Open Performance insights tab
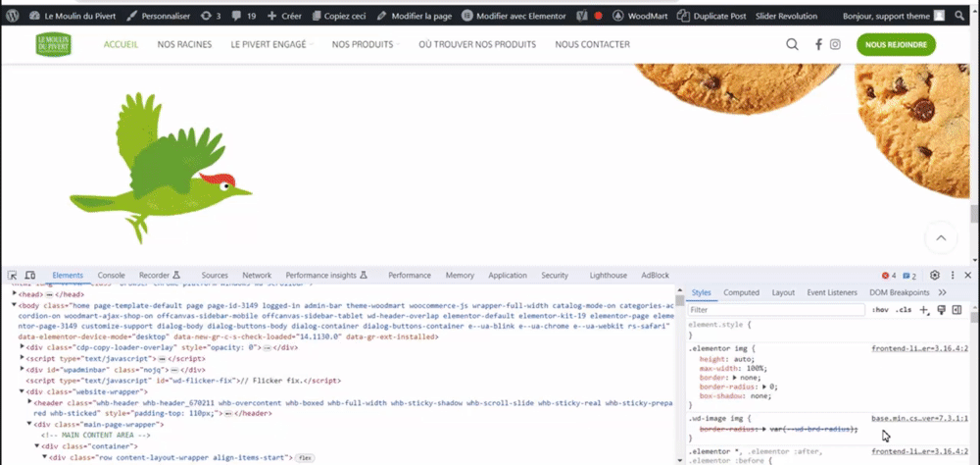The height and width of the screenshot is (465, 980). coord(326,276)
